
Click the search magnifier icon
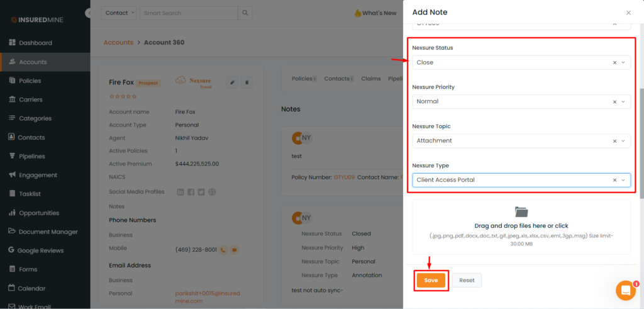click(245, 13)
